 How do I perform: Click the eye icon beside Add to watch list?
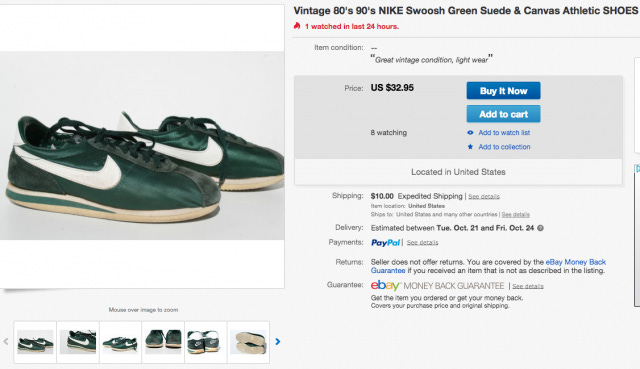point(470,133)
